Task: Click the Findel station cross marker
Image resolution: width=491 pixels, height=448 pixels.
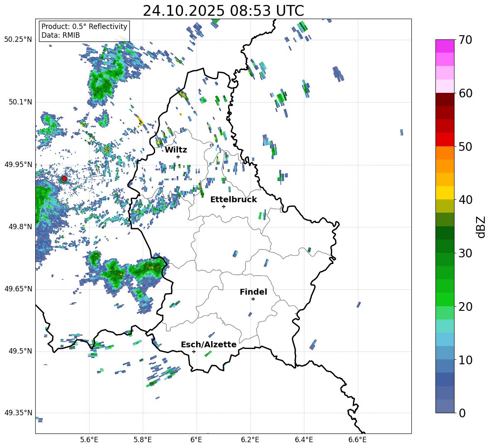Action: click(x=253, y=299)
